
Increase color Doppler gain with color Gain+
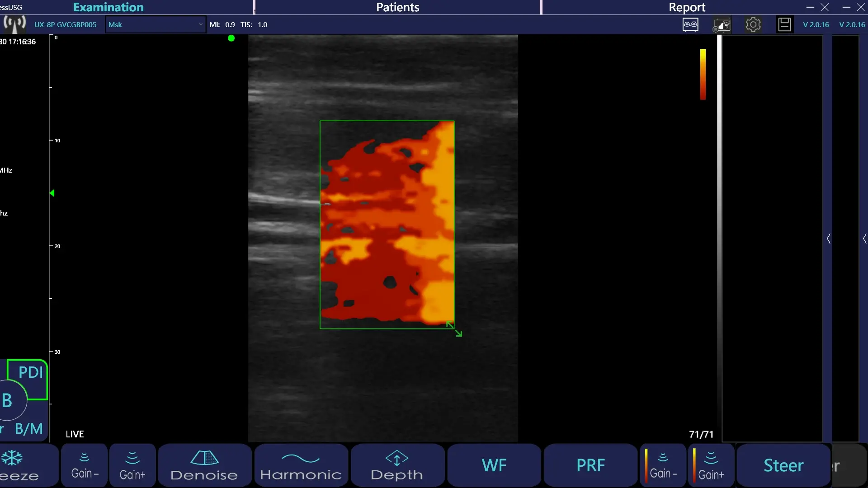pos(711,465)
